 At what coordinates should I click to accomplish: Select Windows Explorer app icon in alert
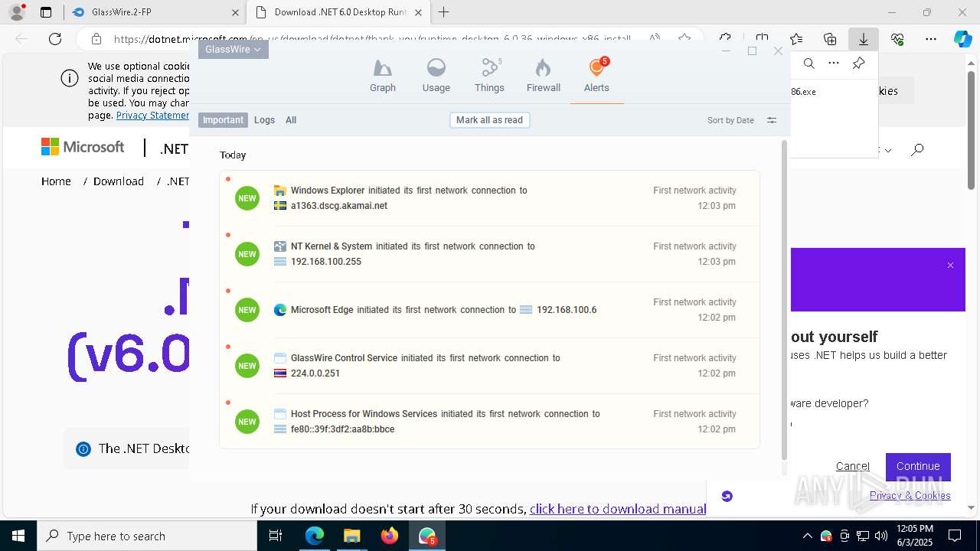[280, 191]
